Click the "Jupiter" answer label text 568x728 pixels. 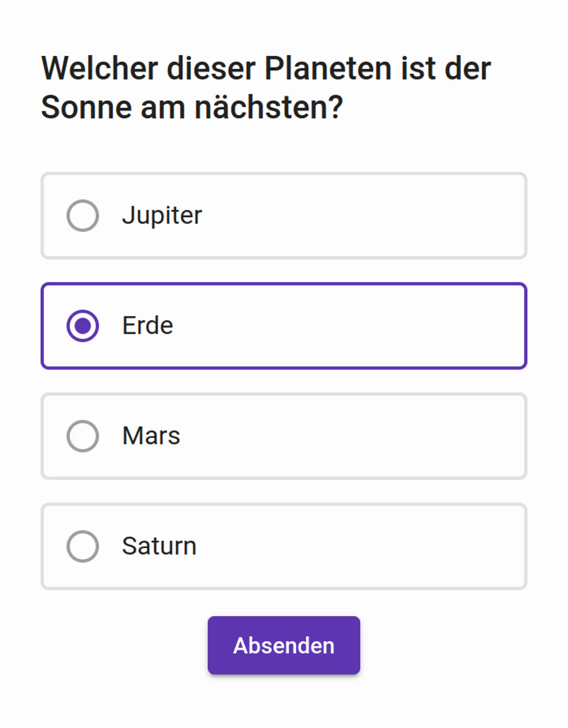[162, 216]
